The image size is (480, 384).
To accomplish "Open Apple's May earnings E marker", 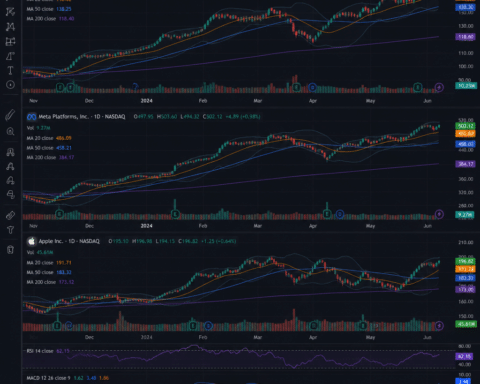I will (363, 325).
